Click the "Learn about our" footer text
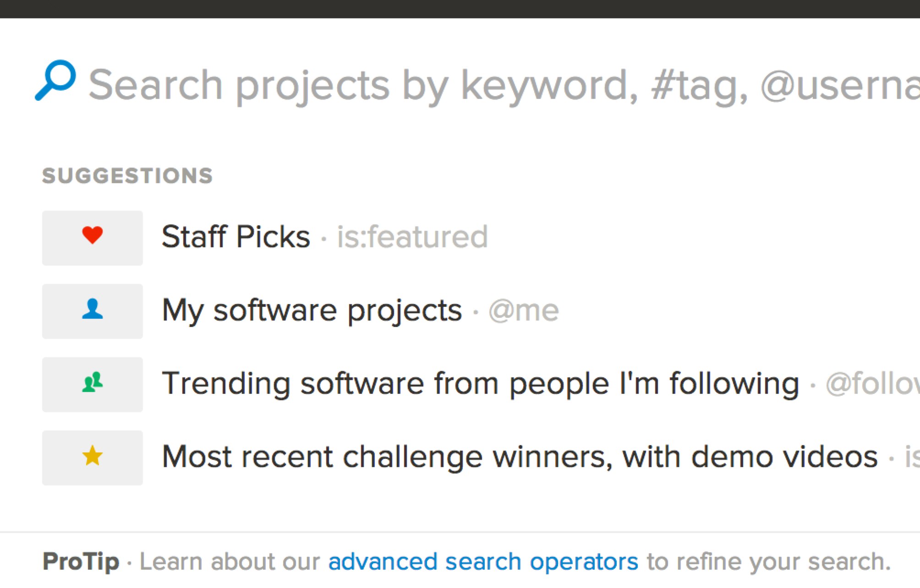This screenshot has height=588, width=920. pyautogui.click(x=229, y=562)
